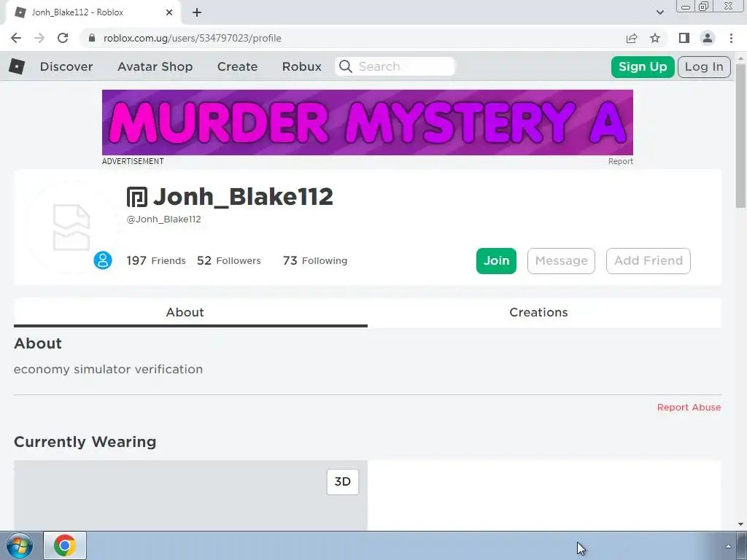The width and height of the screenshot is (747, 560).
Task: Open the Robux menu item
Action: pyautogui.click(x=301, y=66)
